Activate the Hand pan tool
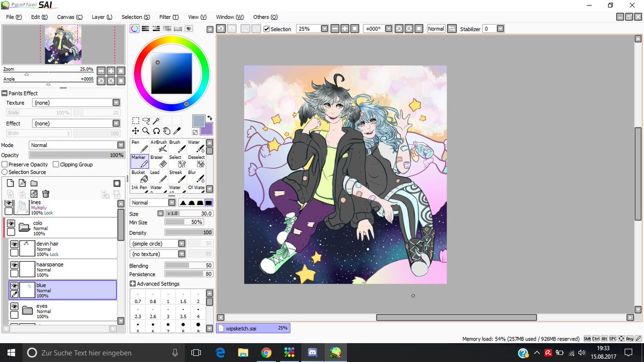The width and height of the screenshot is (644, 362). tap(166, 130)
